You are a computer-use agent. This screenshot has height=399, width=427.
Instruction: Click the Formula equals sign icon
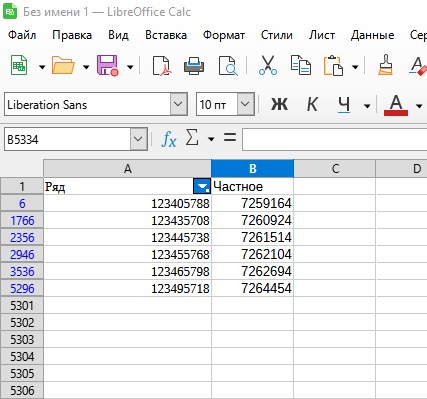(230, 137)
